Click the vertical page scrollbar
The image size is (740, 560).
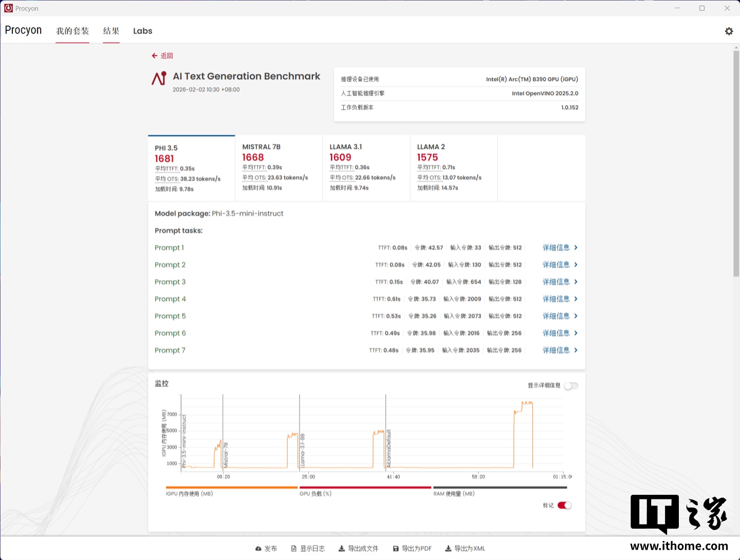tap(736, 164)
